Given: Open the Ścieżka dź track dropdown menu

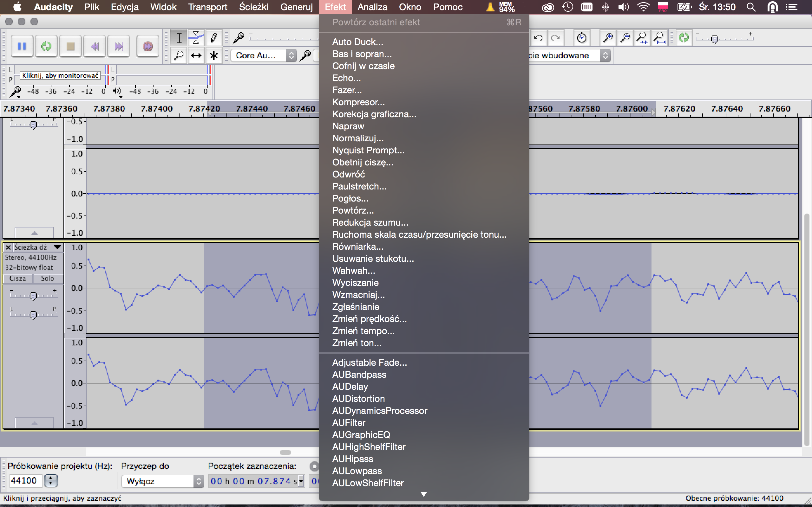Looking at the screenshot, I should [57, 247].
